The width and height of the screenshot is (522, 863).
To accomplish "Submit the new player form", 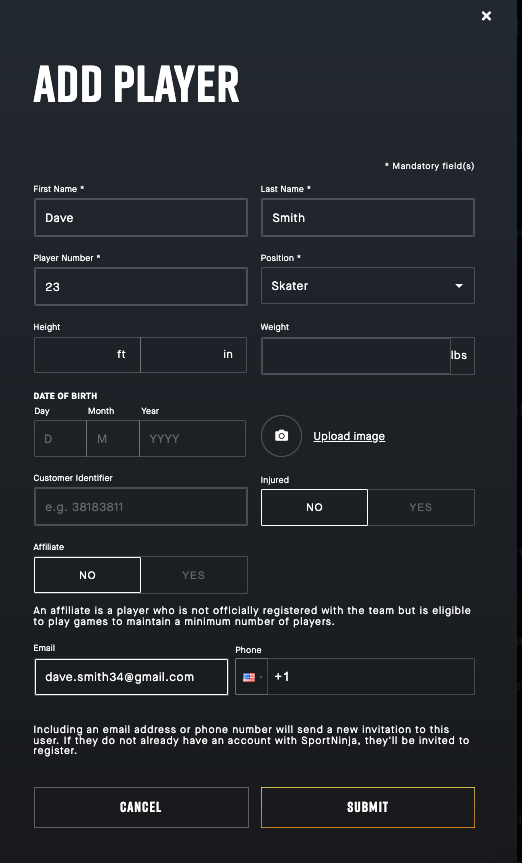I will click(368, 807).
